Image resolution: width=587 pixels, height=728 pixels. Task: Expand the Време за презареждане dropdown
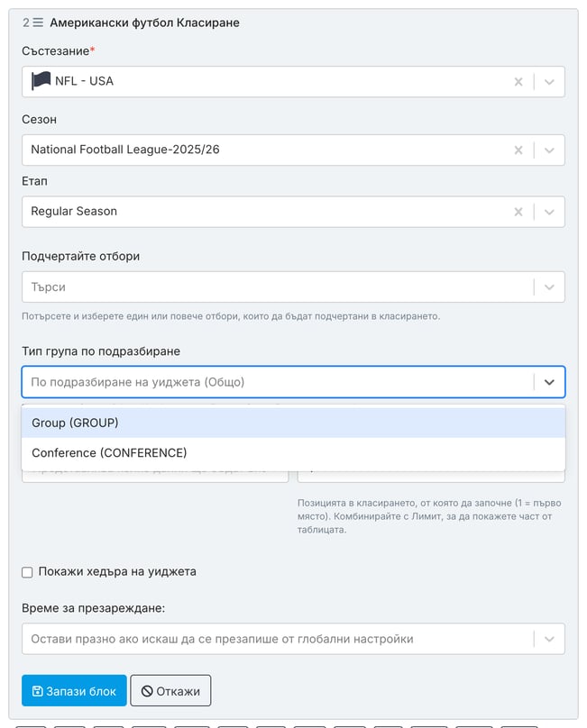[549, 639]
